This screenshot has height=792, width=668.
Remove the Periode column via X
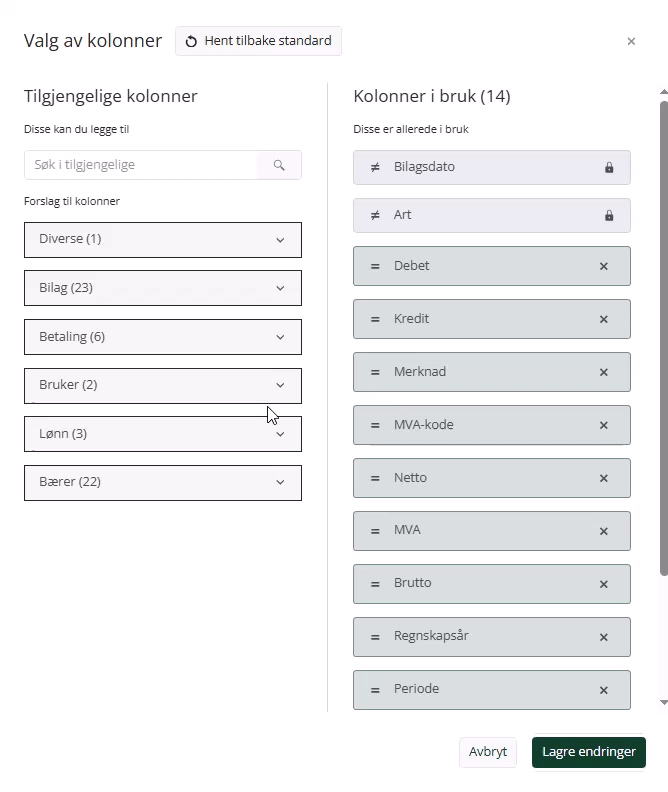603,690
